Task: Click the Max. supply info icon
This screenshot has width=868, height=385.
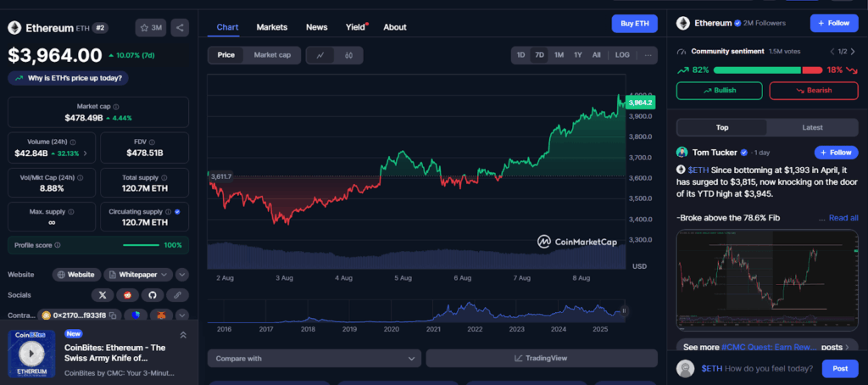Action: tap(71, 212)
